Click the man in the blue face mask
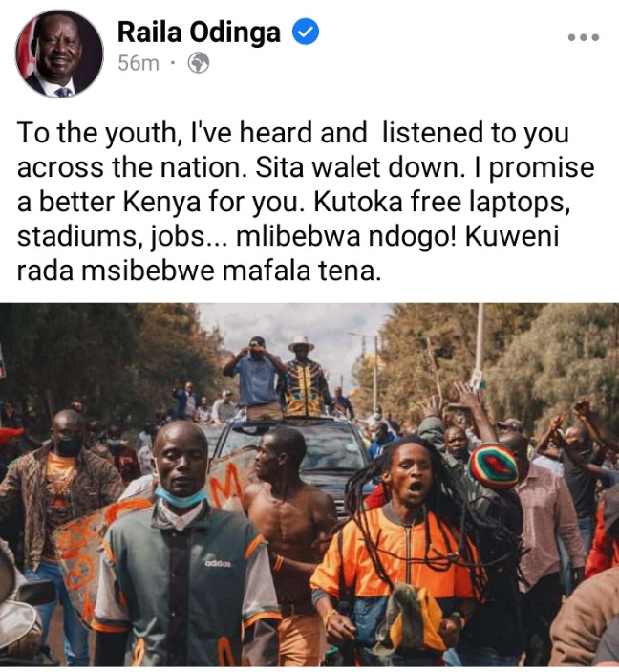Viewport: 619px width, 672px height. coord(182,549)
